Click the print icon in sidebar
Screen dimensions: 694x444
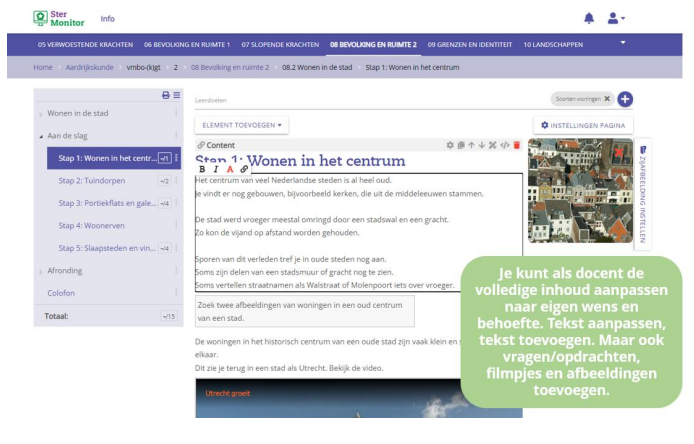point(166,95)
